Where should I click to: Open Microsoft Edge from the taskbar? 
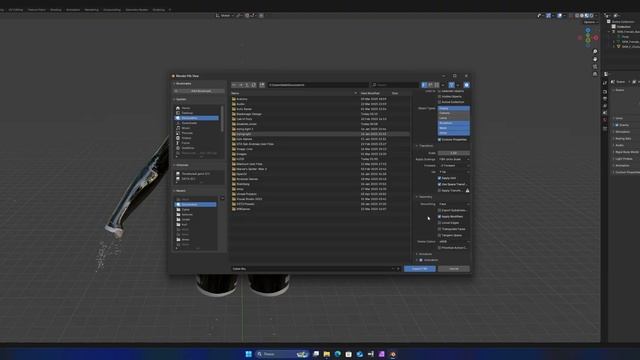(x=338, y=354)
